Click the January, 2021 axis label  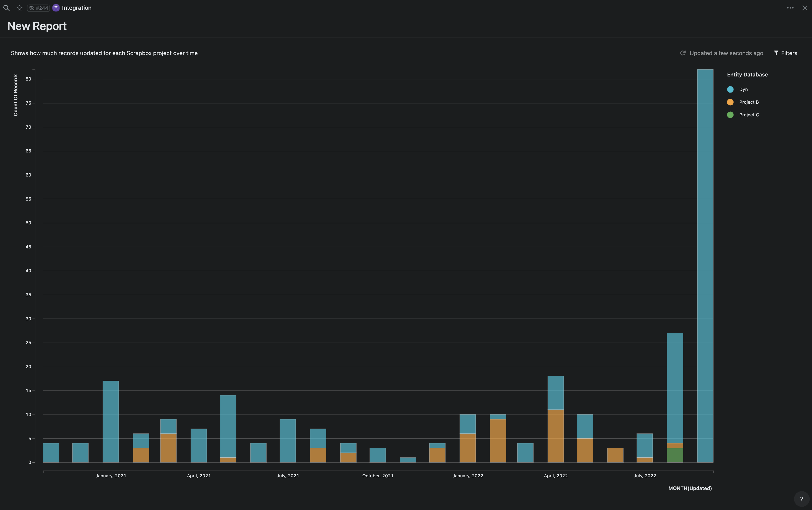111,476
